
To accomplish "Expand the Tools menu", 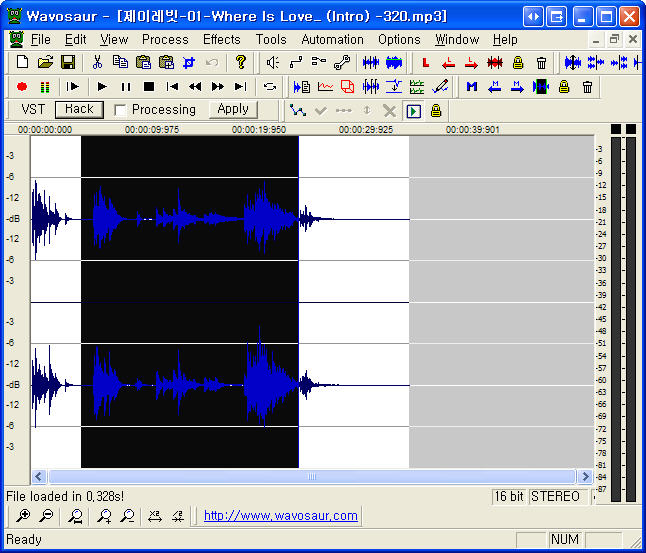I will pos(271,39).
